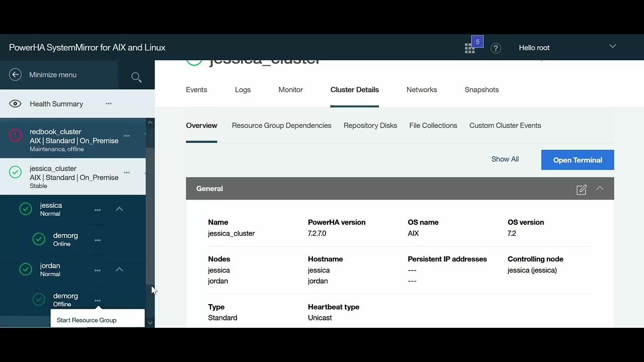
Task: Collapse the General section chevron
Action: [x=600, y=188]
